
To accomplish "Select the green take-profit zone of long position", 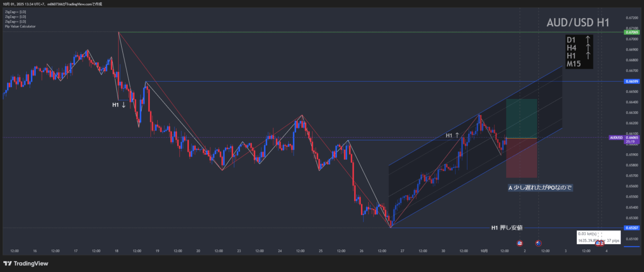I will point(521,118).
